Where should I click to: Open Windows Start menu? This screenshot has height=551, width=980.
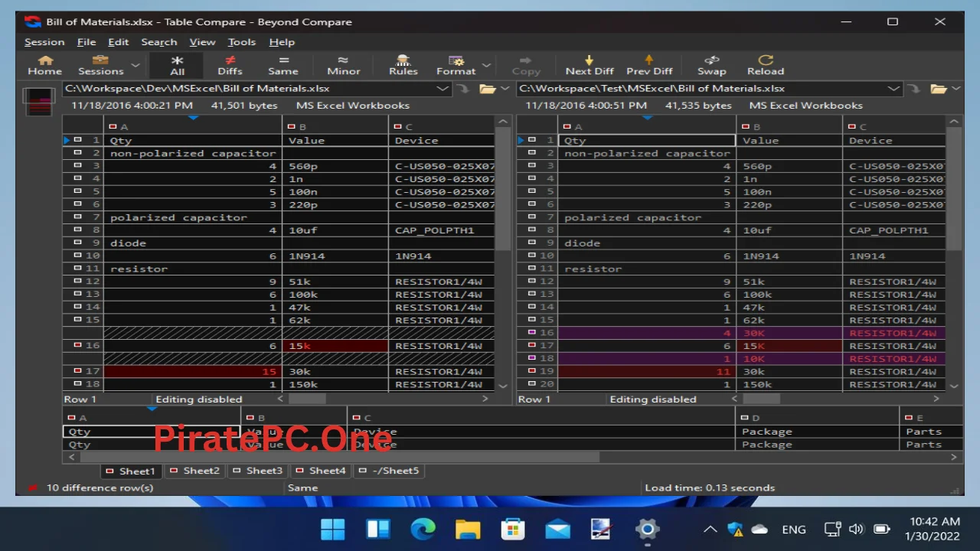click(x=332, y=529)
